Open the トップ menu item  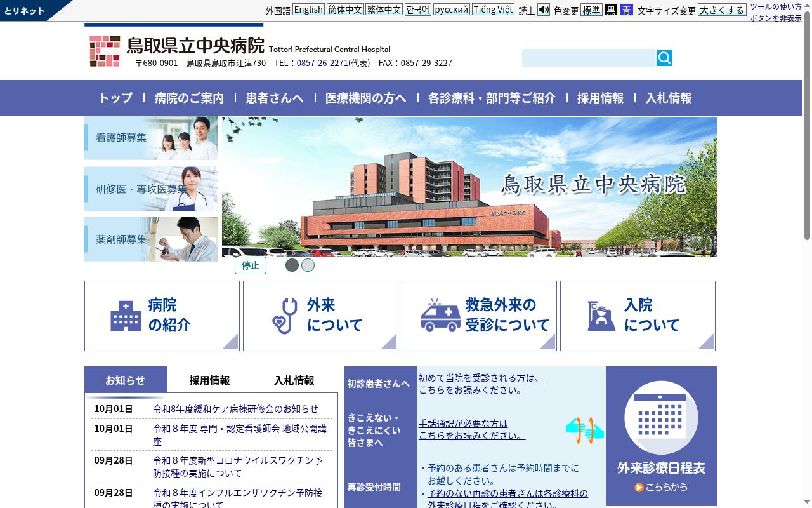(x=115, y=98)
